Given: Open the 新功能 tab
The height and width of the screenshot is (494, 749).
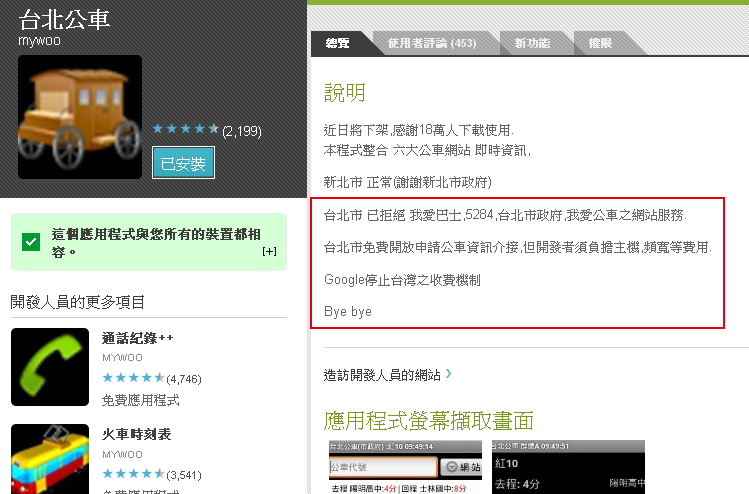Looking at the screenshot, I should (x=532, y=43).
